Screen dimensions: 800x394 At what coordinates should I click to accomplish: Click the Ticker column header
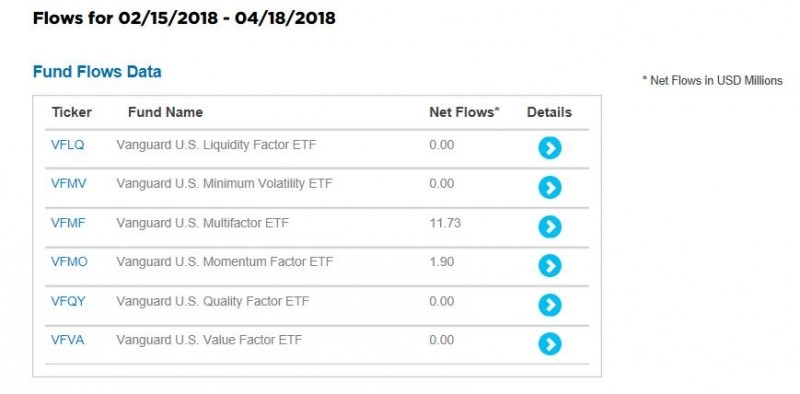tap(71, 112)
